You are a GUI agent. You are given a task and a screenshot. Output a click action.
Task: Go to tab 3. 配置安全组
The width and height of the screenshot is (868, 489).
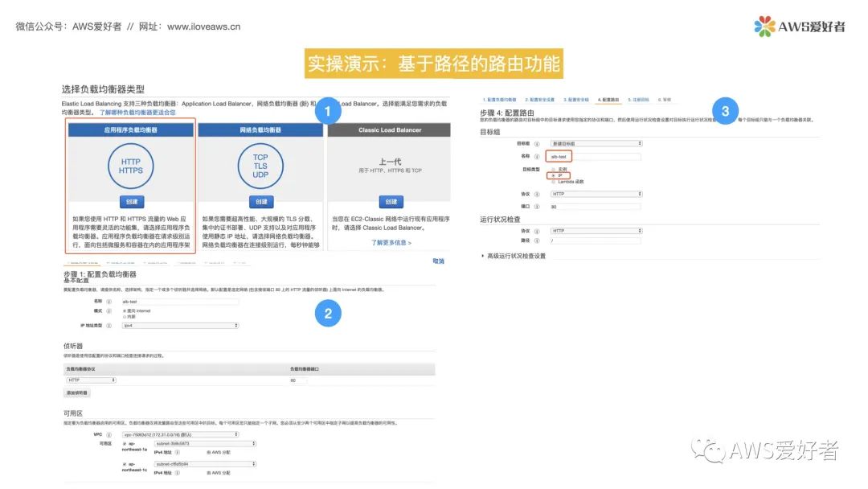[576, 100]
